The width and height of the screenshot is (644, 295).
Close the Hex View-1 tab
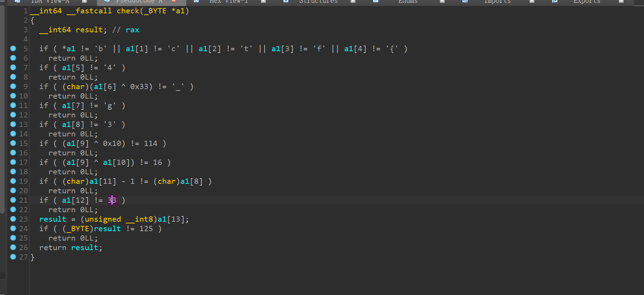tap(263, 1)
